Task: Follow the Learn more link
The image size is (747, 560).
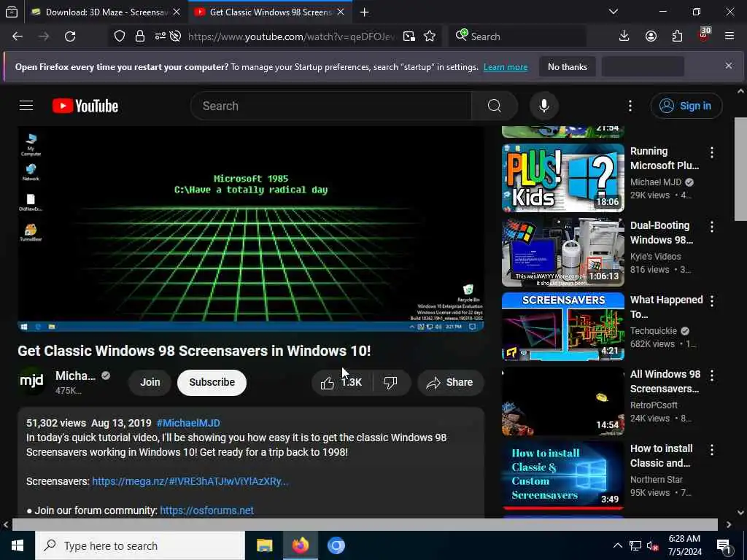Action: [x=506, y=67]
